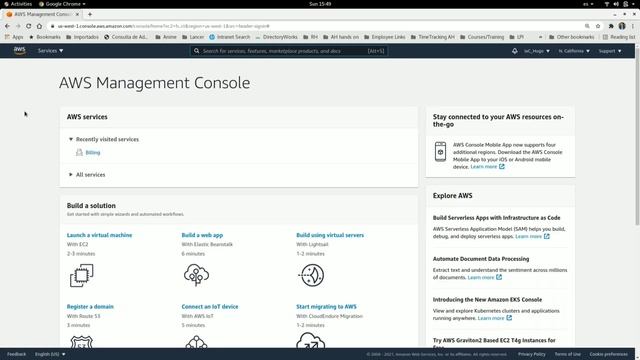The width and height of the screenshot is (640, 360).
Task: Click the EC2 virtual machine icon
Action: tap(82, 275)
